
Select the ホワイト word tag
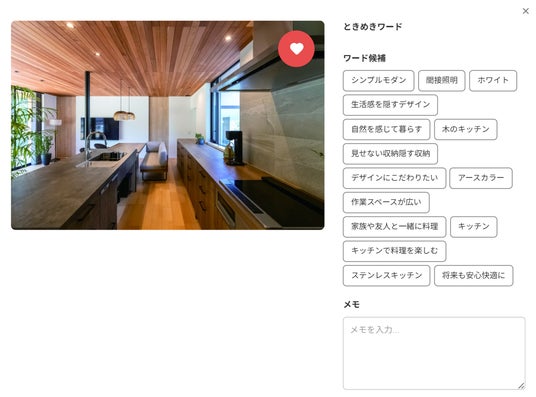493,80
